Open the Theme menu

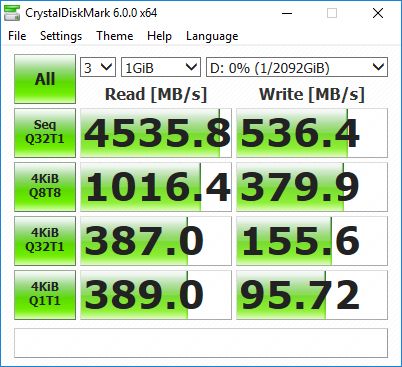115,36
